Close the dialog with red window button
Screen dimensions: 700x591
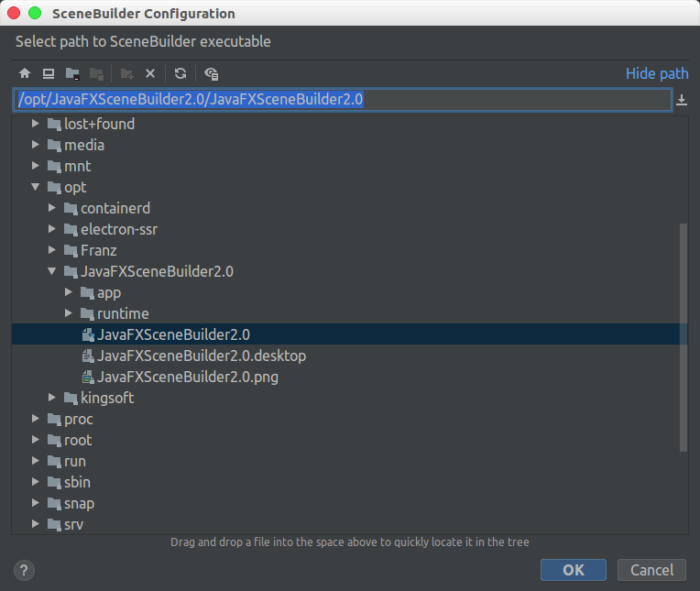click(14, 13)
